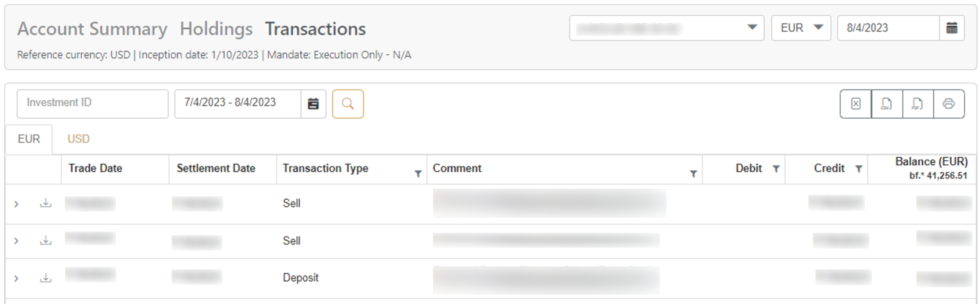Click the Investment ID input field
This screenshot has height=304, width=980.
(x=93, y=104)
